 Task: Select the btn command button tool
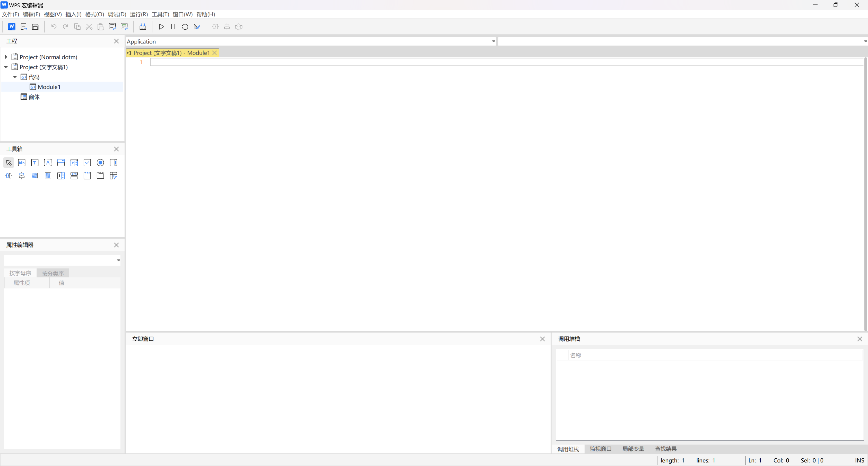pyautogui.click(x=21, y=163)
